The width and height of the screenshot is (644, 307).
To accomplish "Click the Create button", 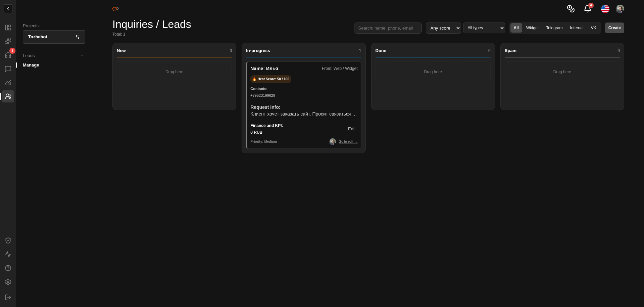I will pyautogui.click(x=614, y=28).
